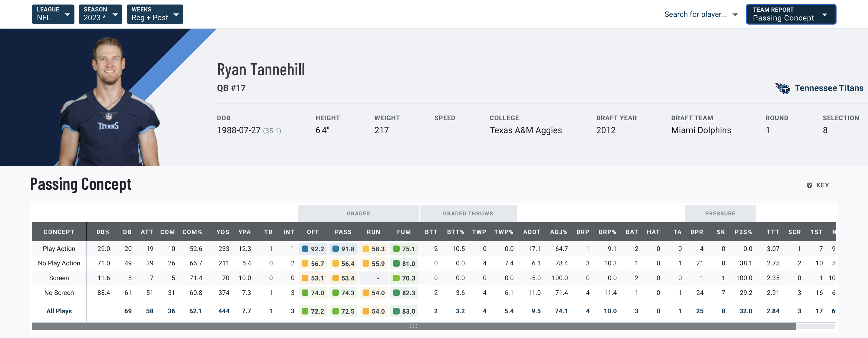Click the KEY help icon
This screenshot has width=868, height=338.
click(x=809, y=185)
